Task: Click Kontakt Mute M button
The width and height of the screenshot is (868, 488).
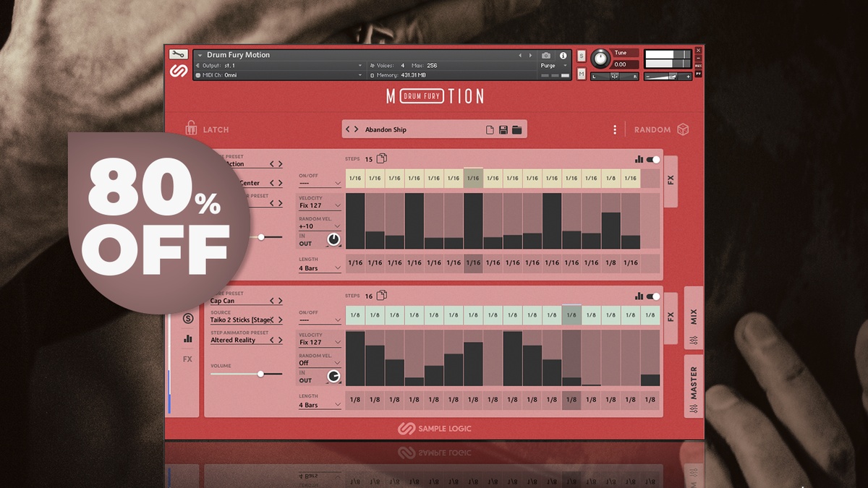Action: coord(582,74)
